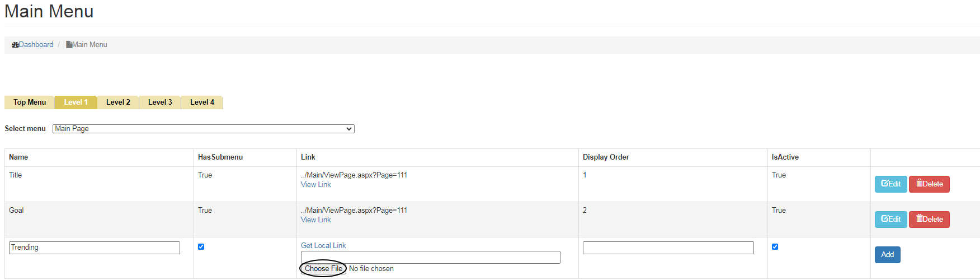Edit the Title menu row
Image resolution: width=980 pixels, height=280 pixels.
[x=891, y=184]
